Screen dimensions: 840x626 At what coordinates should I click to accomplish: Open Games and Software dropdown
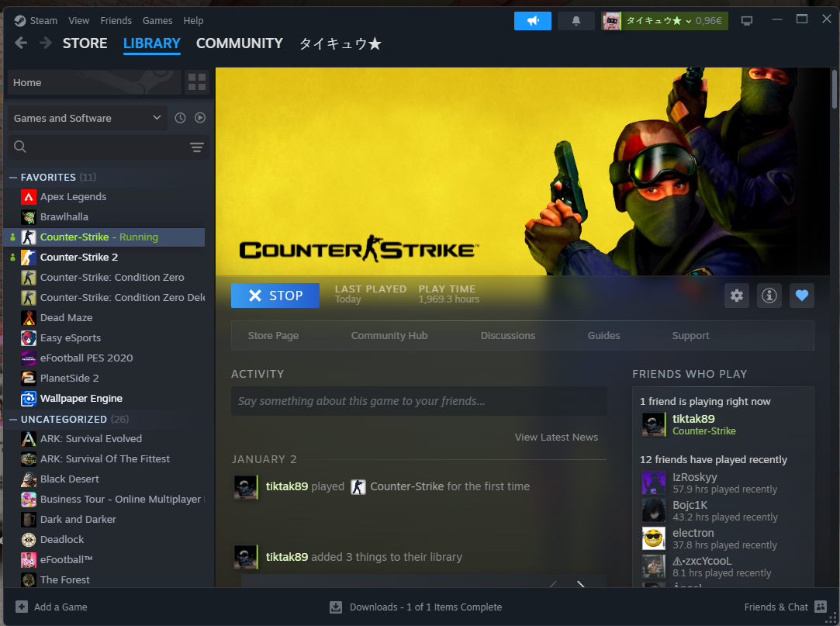pos(87,118)
